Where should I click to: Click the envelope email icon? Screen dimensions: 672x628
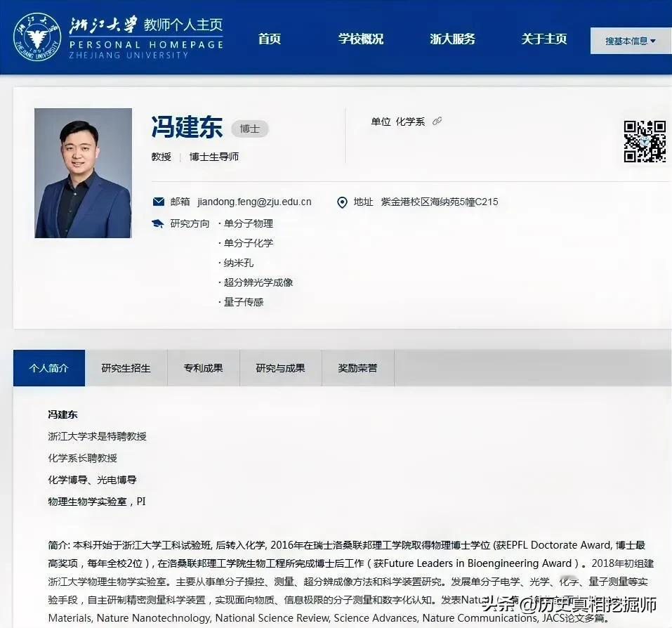point(159,202)
